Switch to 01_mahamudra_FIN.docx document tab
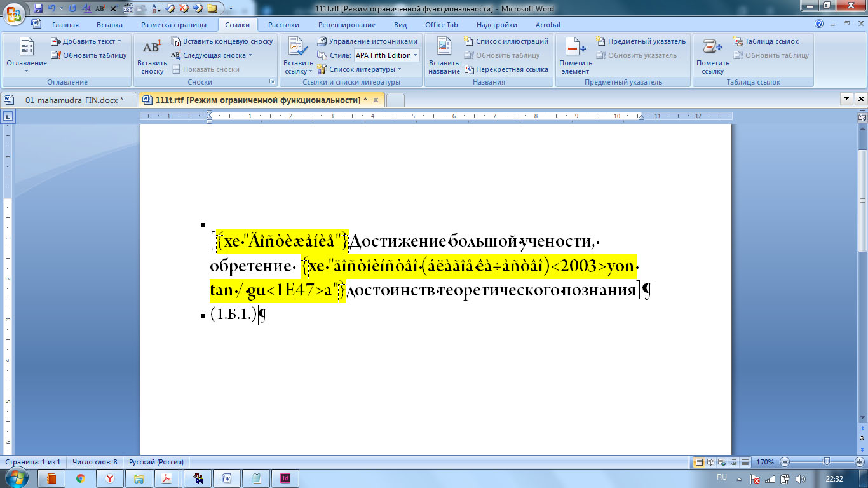 [x=70, y=100]
